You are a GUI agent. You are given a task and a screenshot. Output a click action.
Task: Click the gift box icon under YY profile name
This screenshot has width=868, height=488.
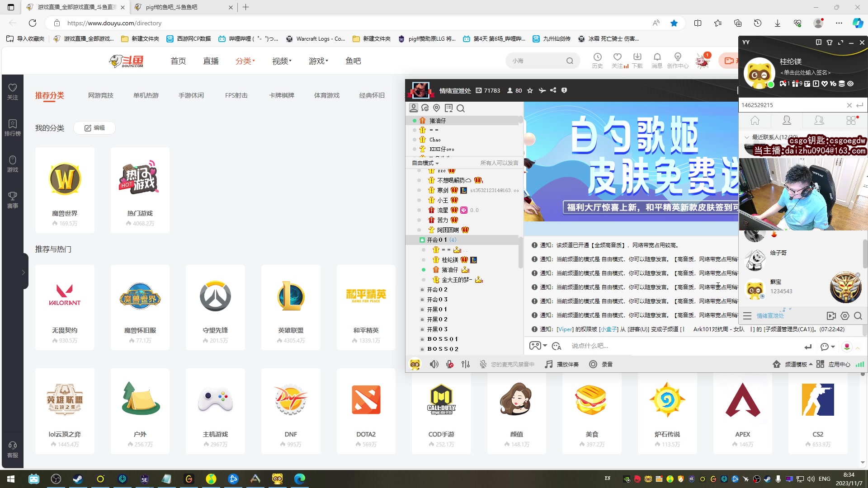(795, 84)
